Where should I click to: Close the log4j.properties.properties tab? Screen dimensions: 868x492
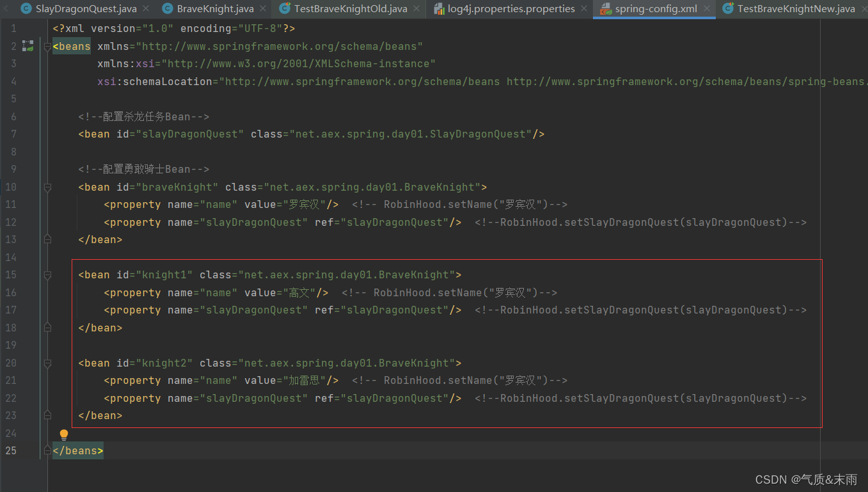point(583,9)
